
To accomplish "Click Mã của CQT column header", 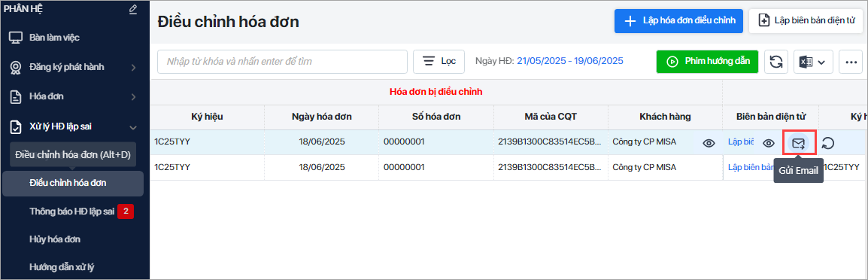I will 551,117.
